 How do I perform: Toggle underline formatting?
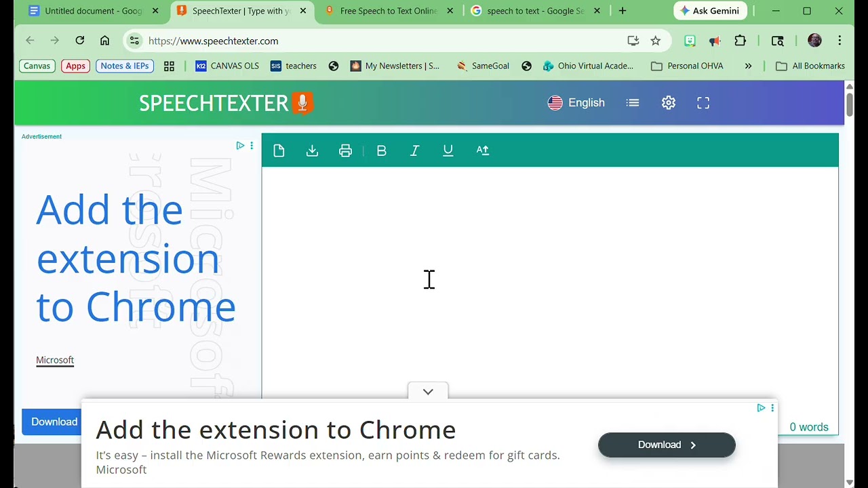pyautogui.click(x=448, y=150)
